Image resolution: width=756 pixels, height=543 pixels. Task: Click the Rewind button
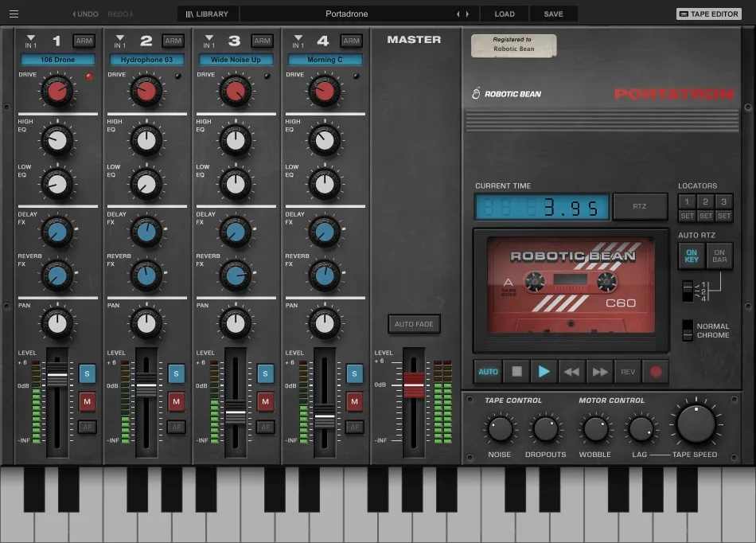(x=572, y=372)
